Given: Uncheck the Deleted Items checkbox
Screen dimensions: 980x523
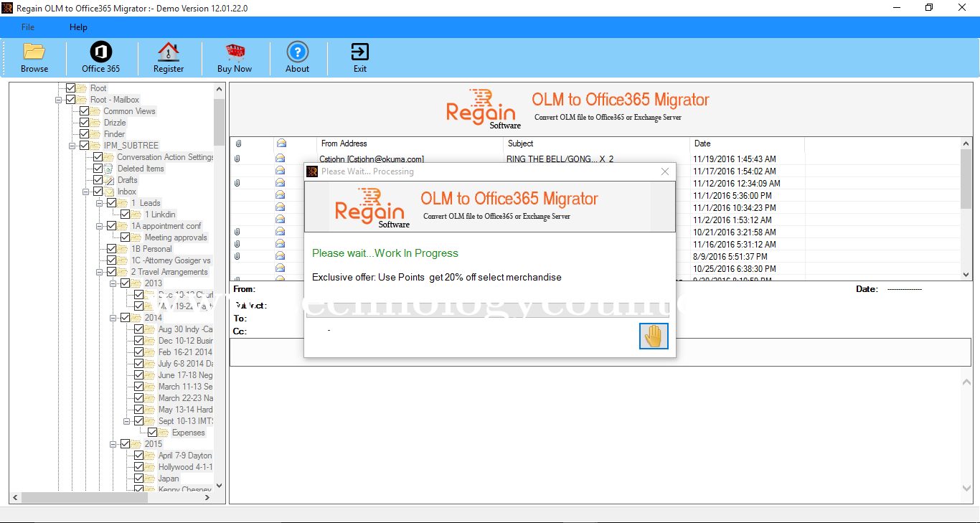Looking at the screenshot, I should 98,169.
